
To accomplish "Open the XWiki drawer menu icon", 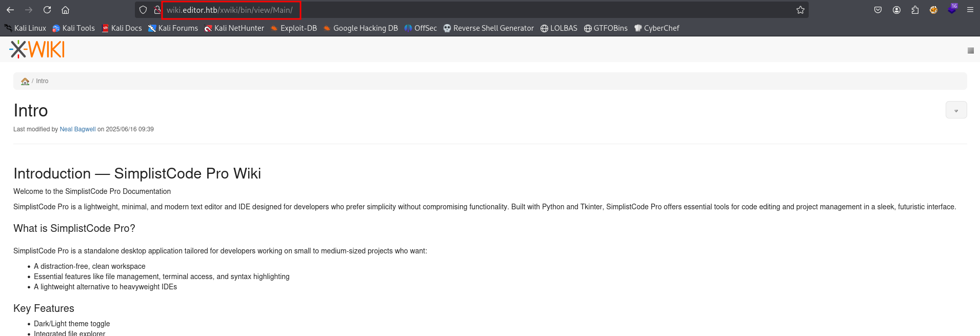I will pyautogui.click(x=970, y=50).
